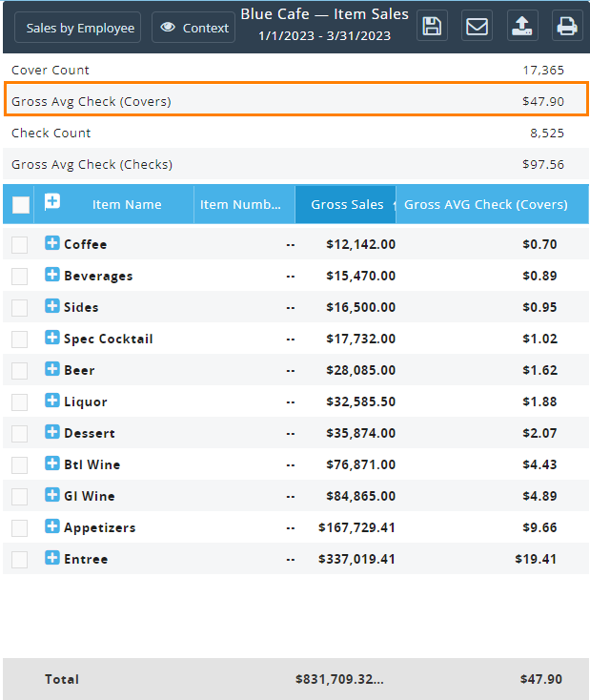Expand the Spec Cocktail category row
The image size is (590, 700).
click(x=52, y=337)
